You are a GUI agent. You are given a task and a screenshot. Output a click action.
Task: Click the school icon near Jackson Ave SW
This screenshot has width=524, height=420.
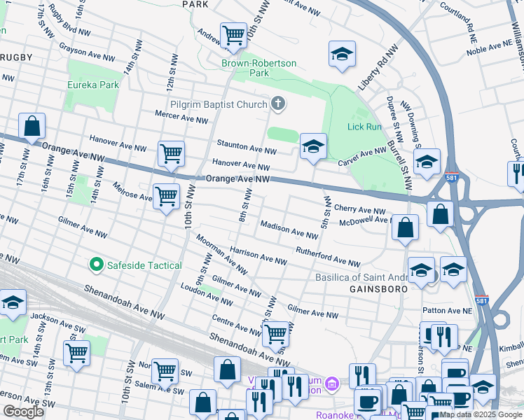[x=13, y=302]
